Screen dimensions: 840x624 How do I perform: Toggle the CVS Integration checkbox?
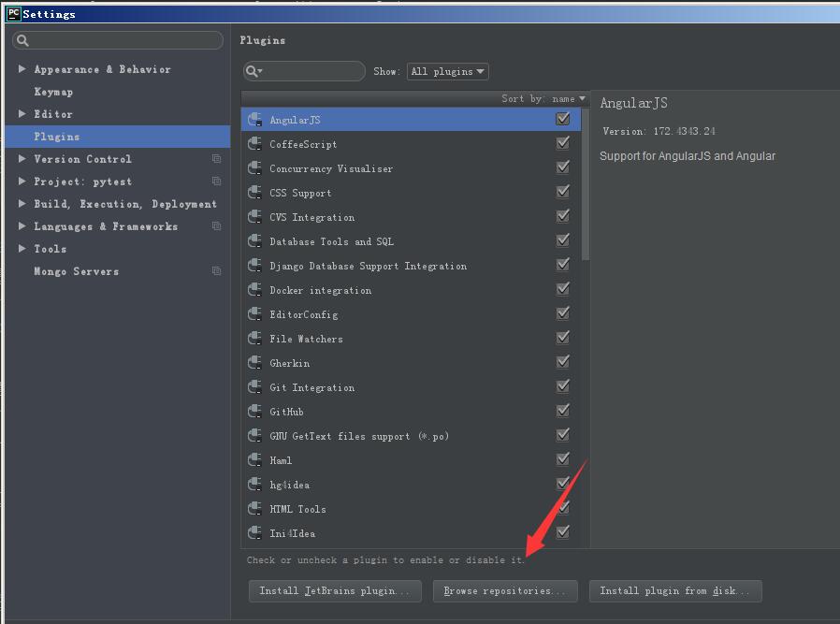pos(562,216)
